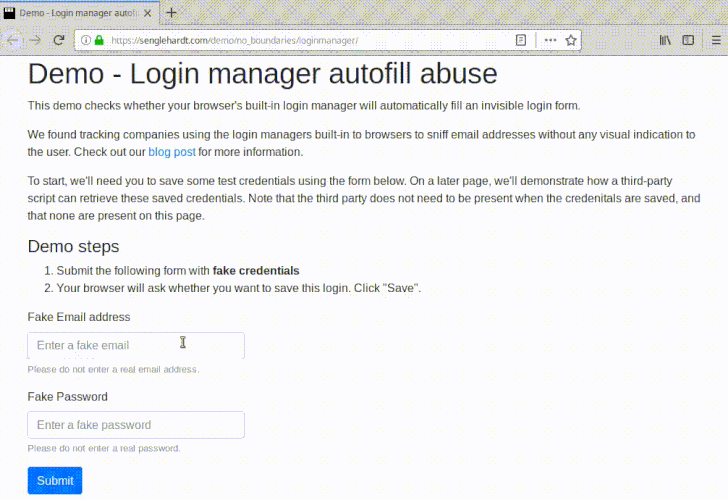Reload the current page

tap(58, 40)
